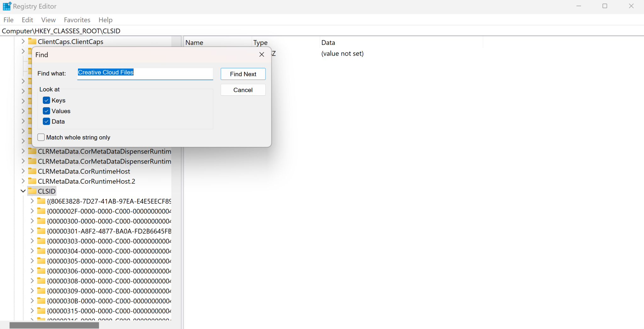The image size is (644, 329).
Task: Expand the {00000309-0000 key
Action: (32, 291)
